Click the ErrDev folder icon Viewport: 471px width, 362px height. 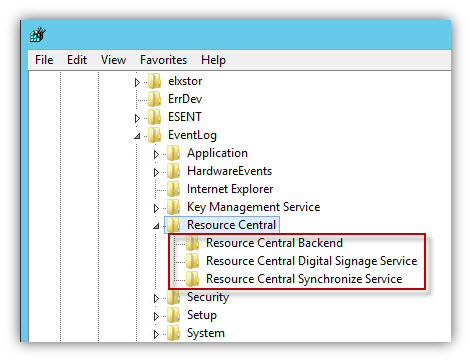point(155,99)
